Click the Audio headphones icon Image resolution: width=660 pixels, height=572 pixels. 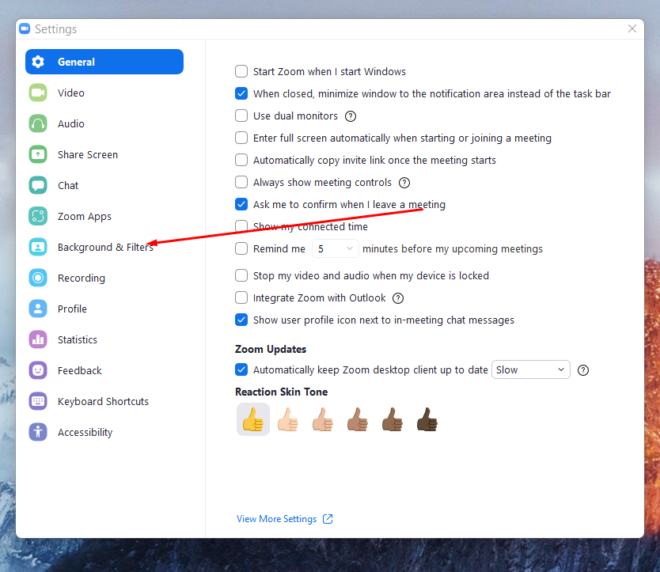38,124
